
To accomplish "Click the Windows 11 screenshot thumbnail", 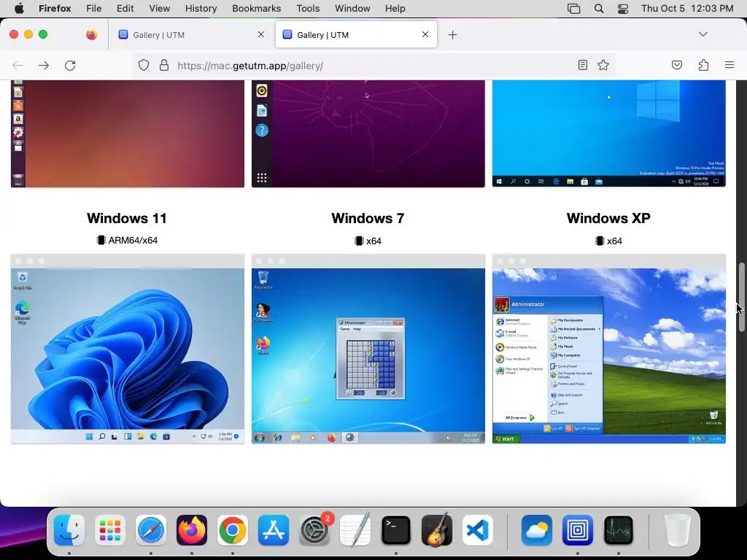I will (x=128, y=349).
